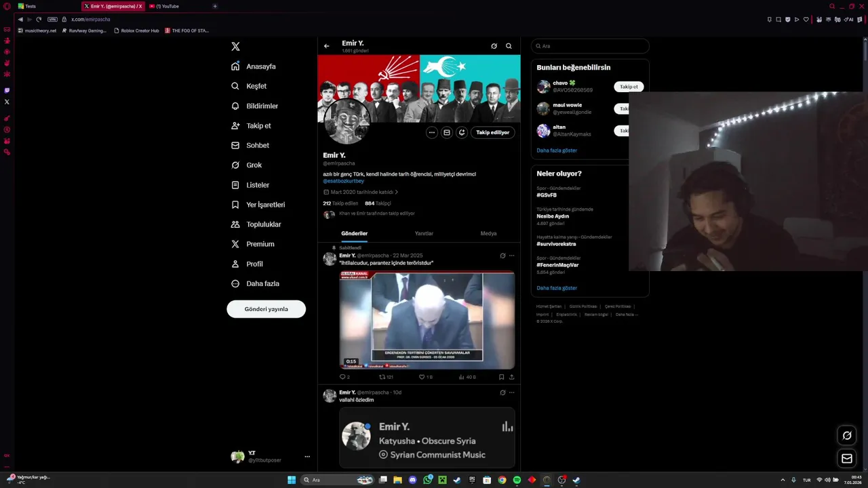The width and height of the screenshot is (868, 488).
Task: Switch to the Tests browser tab
Action: coord(47,6)
